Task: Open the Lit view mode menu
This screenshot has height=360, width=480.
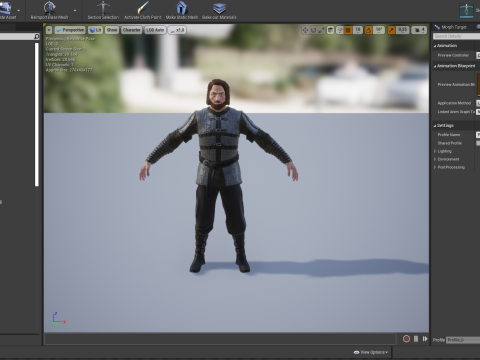Action: click(95, 30)
